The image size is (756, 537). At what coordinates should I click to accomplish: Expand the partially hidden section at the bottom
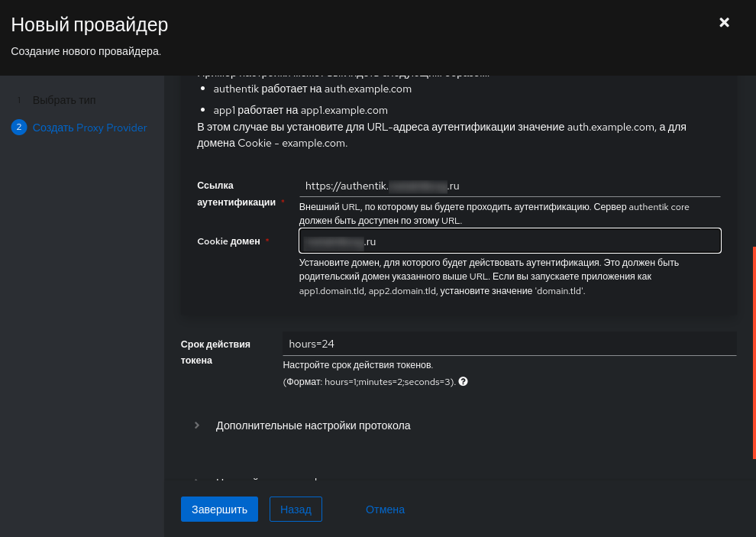click(x=197, y=480)
